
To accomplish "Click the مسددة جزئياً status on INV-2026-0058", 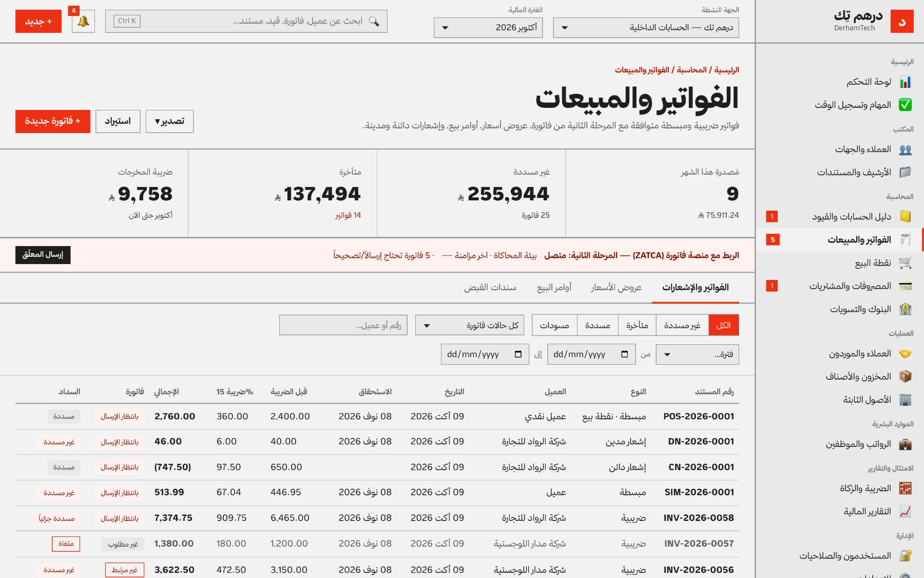I will 56,518.
